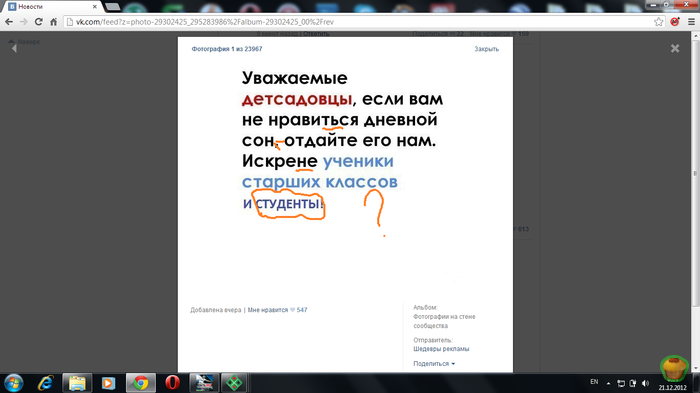The image size is (700, 393).
Task: Open a new browser tab
Action: [x=112, y=7]
